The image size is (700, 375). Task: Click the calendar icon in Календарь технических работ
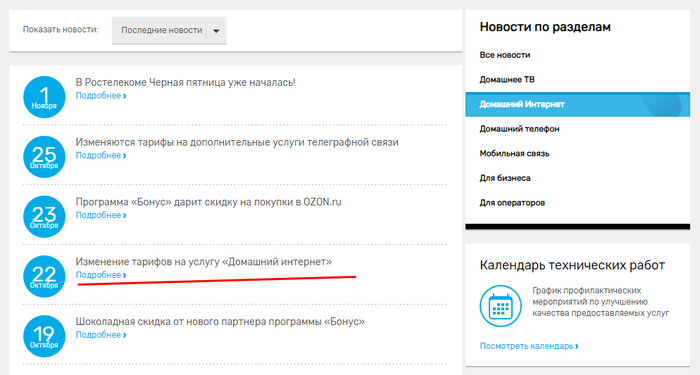(500, 306)
